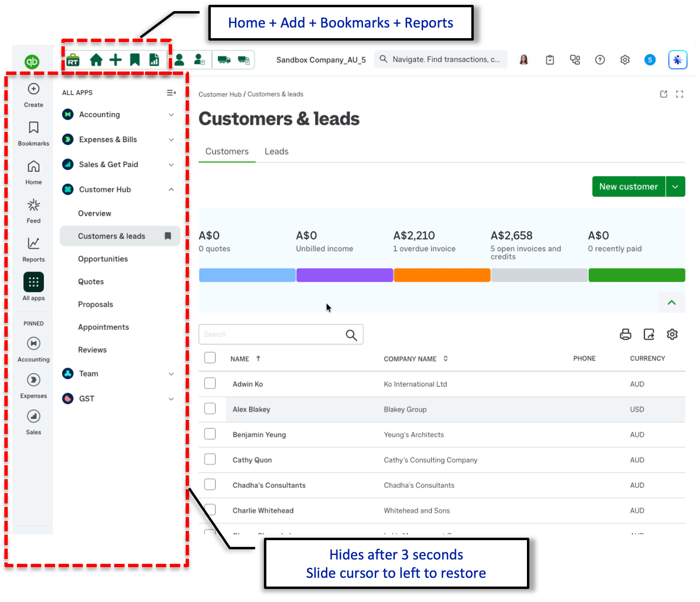The height and width of the screenshot is (602, 700).
Task: Open the clipboard tasks icon in the header
Action: (x=550, y=60)
